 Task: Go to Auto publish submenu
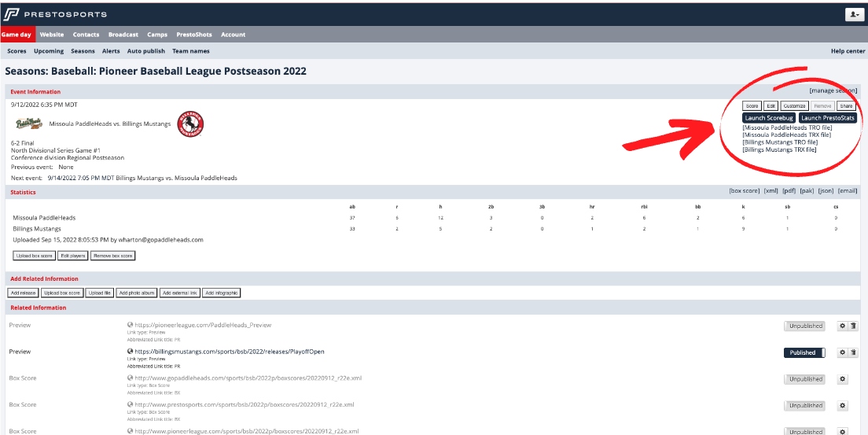click(146, 51)
